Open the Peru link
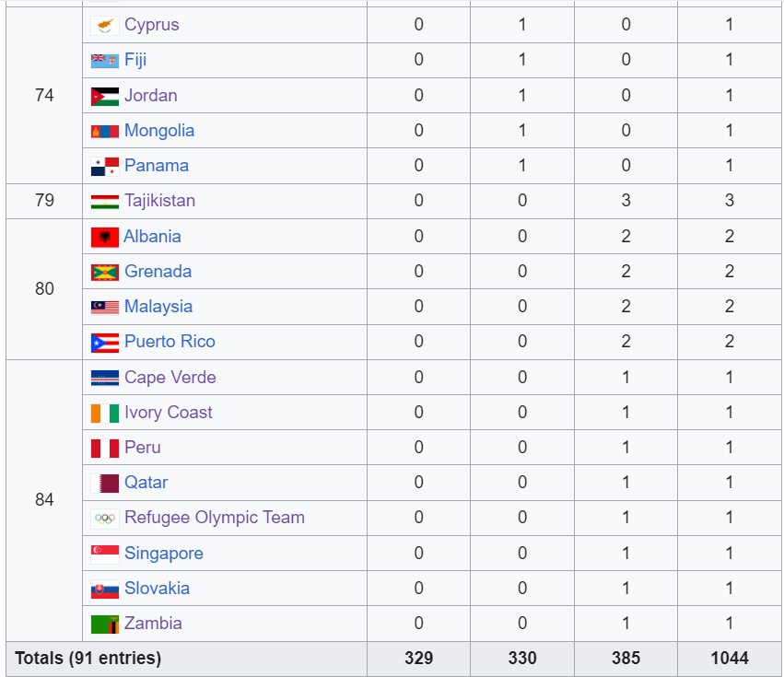 (x=143, y=448)
